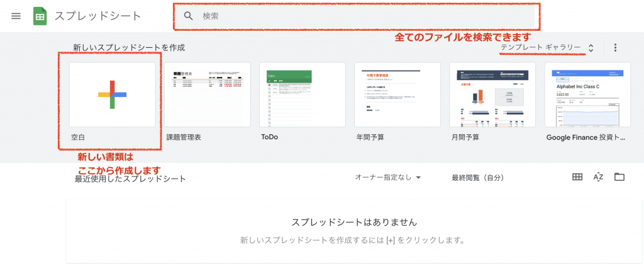Open the file picker folder icon
The image size is (644, 264).
619,177
